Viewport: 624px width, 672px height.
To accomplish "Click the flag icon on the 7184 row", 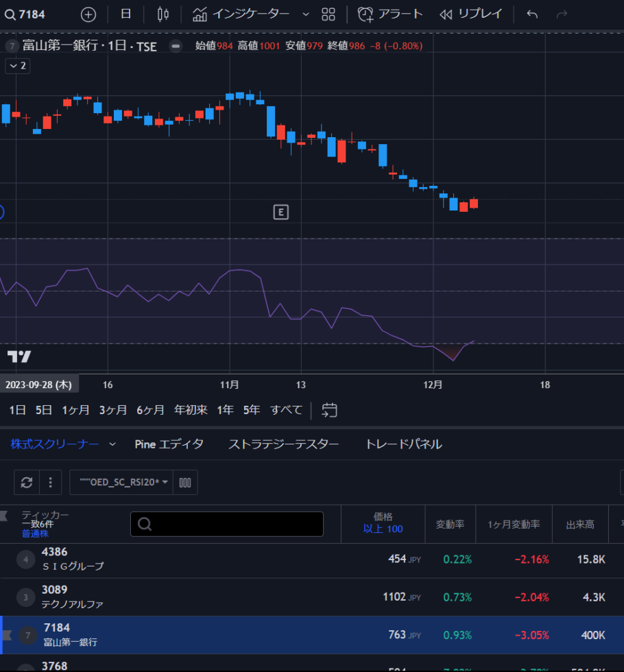I will click(7, 635).
